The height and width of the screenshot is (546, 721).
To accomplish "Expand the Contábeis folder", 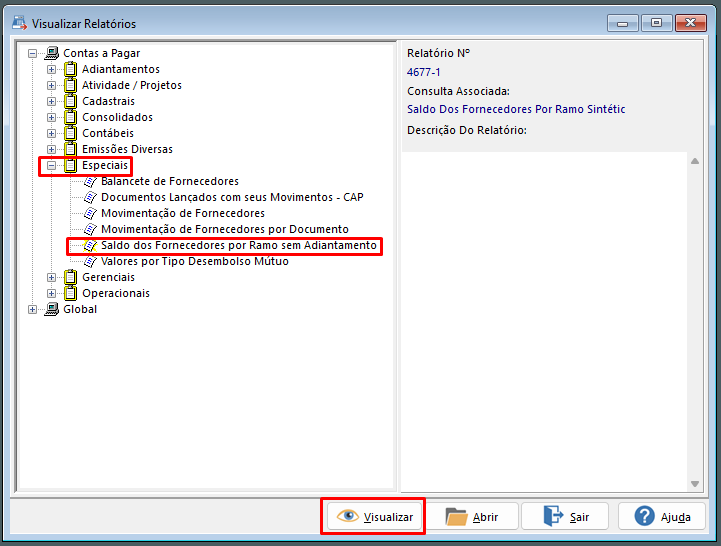I will [x=52, y=133].
